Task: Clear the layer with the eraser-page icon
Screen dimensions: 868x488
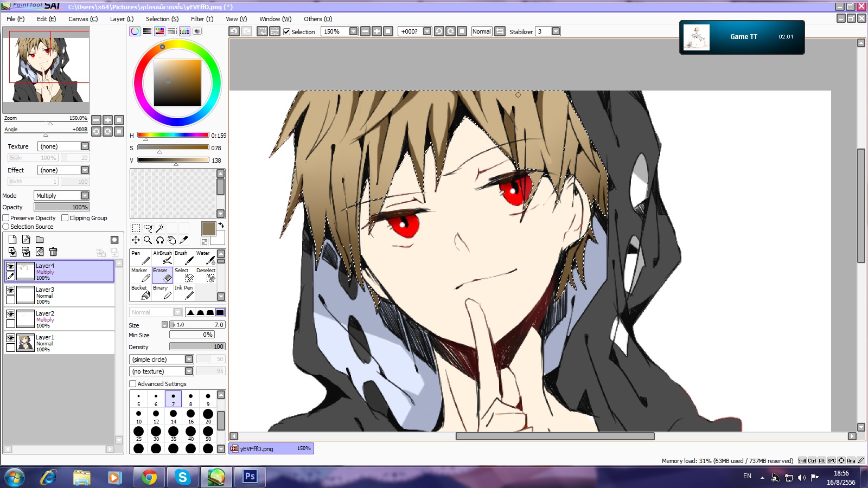Action: click(x=40, y=252)
